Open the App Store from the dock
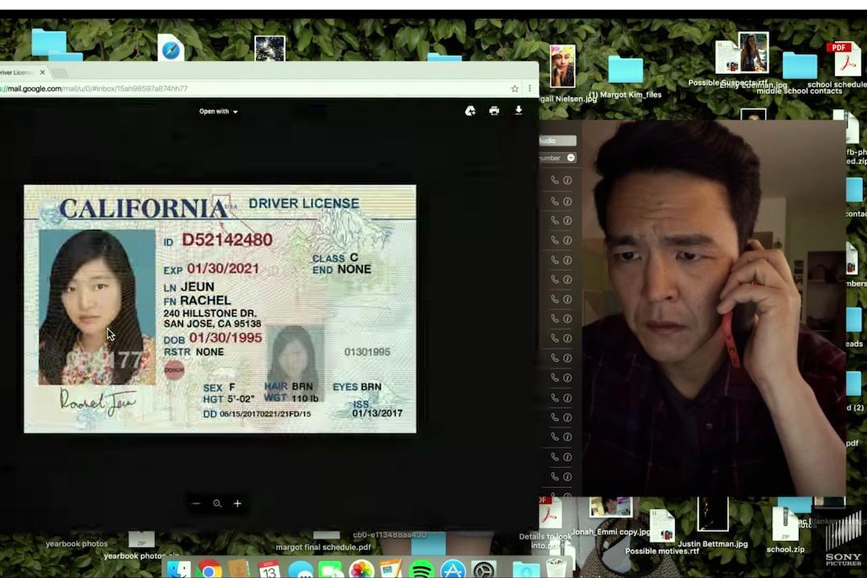This screenshot has width=867, height=578. [452, 570]
